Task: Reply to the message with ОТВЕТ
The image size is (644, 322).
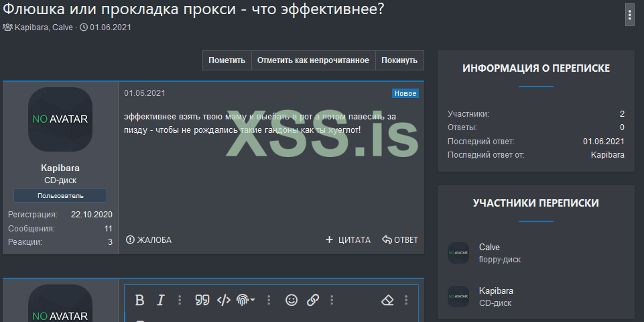Action: 400,239
